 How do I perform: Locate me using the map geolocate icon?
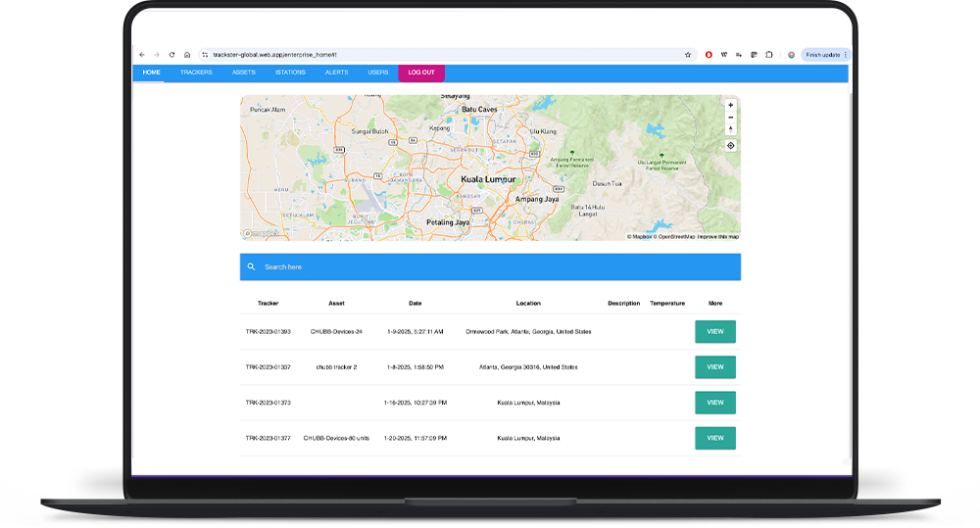click(731, 146)
